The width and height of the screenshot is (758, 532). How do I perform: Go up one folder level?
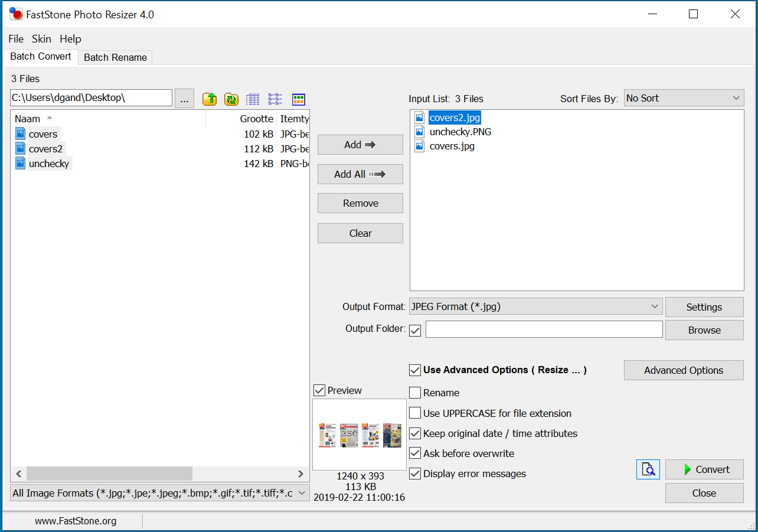pos(210,99)
